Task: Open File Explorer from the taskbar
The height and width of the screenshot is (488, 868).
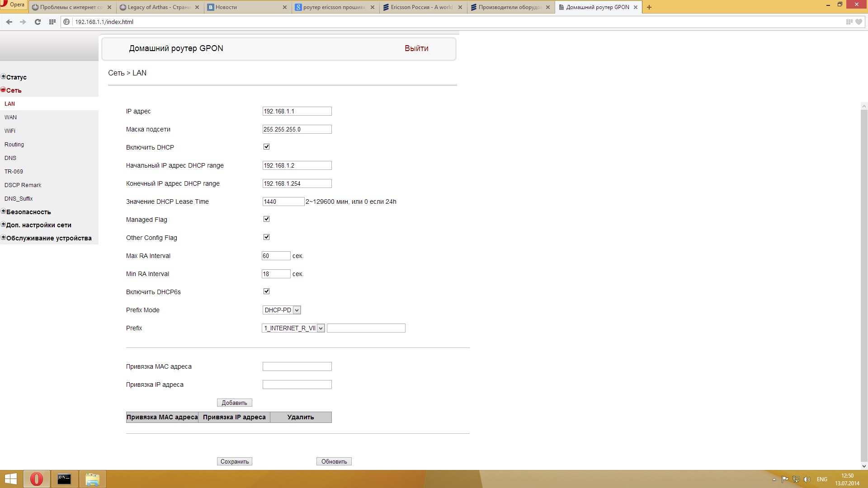Action: (x=92, y=479)
